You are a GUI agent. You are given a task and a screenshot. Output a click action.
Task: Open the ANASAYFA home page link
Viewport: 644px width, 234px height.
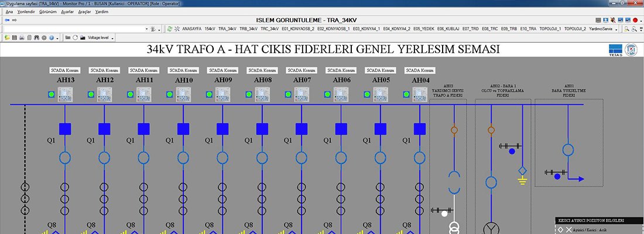click(x=191, y=29)
